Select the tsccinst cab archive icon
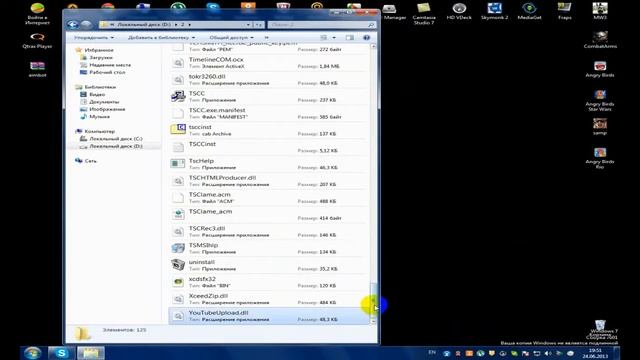This screenshot has height=360, width=640. [178, 130]
